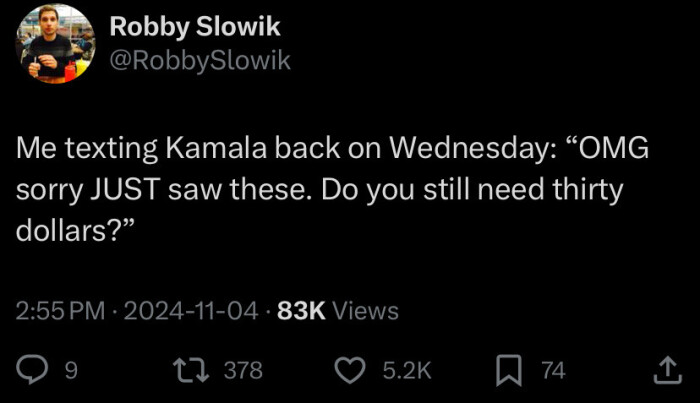700x403 pixels.
Task: Click the reply speech bubble icon
Action: [x=36, y=371]
